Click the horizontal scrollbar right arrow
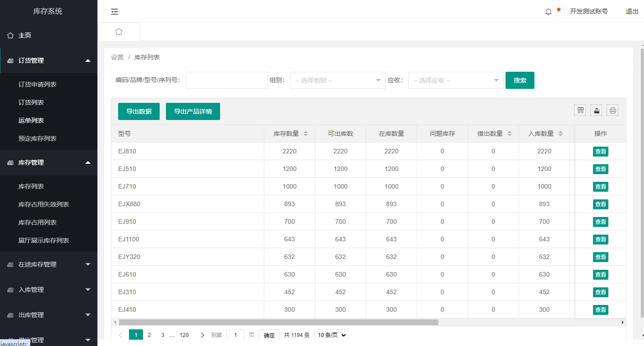Viewport: 644px width, 346px height. pyautogui.click(x=623, y=323)
